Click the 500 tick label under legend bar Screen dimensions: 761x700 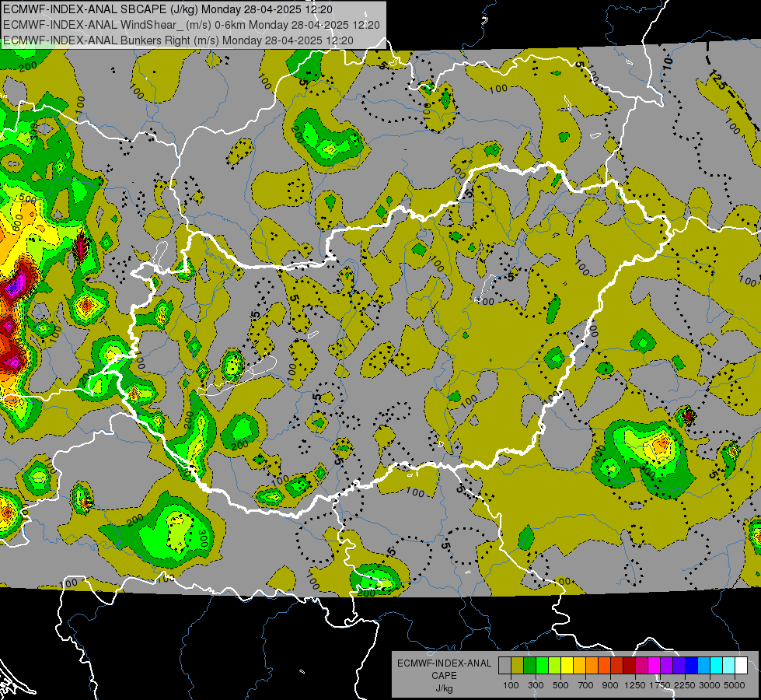click(x=560, y=685)
